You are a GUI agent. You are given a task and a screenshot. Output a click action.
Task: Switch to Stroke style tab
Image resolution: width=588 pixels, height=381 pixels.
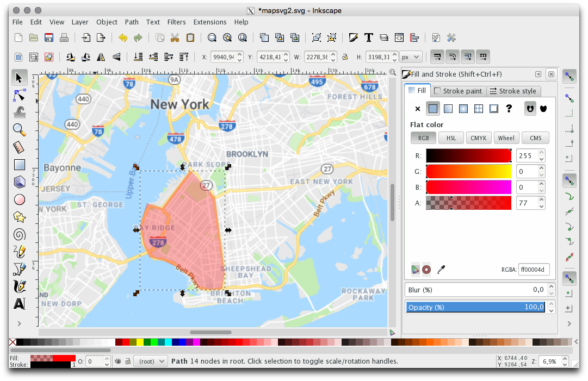point(513,91)
